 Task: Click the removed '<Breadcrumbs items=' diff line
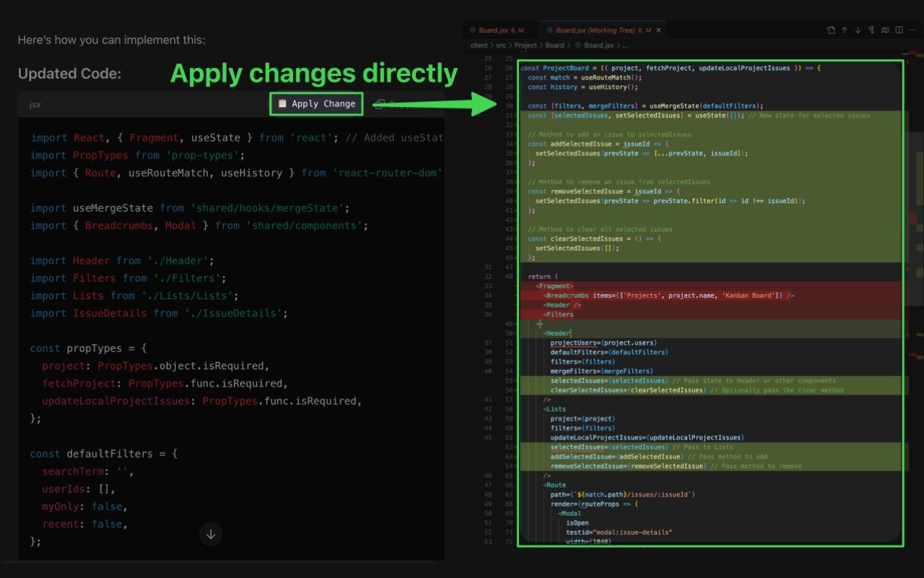669,296
